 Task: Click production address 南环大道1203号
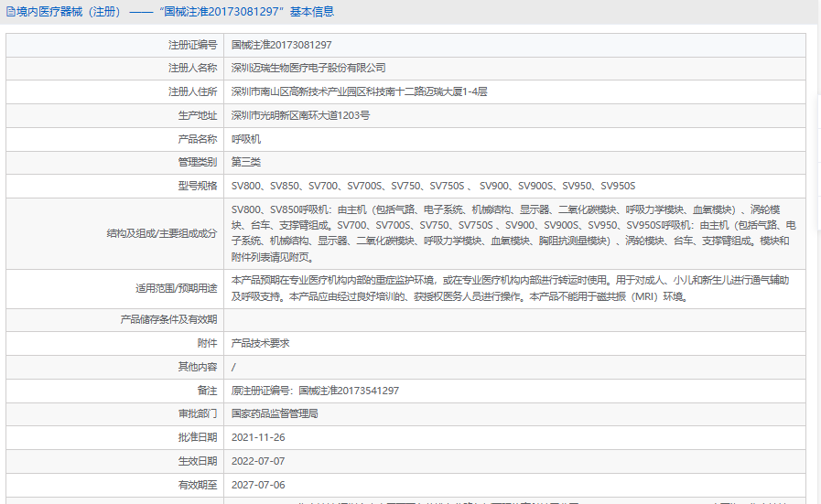coord(300,115)
